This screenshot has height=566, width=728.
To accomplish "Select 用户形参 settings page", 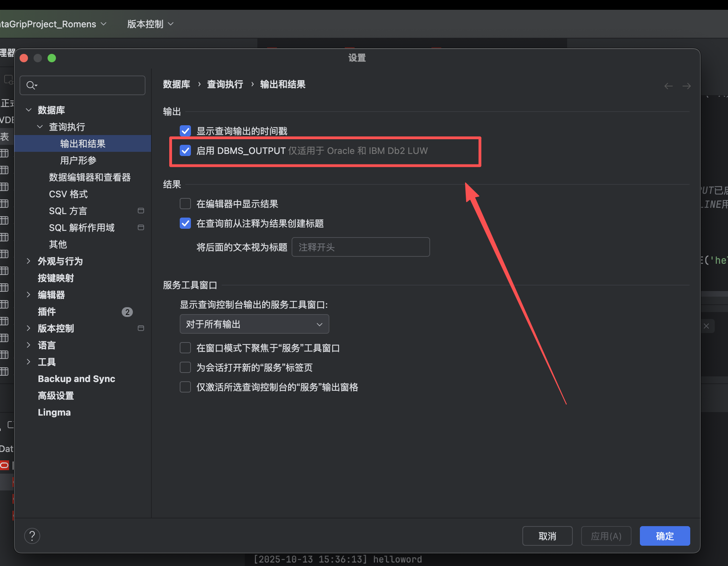I will coord(78,160).
